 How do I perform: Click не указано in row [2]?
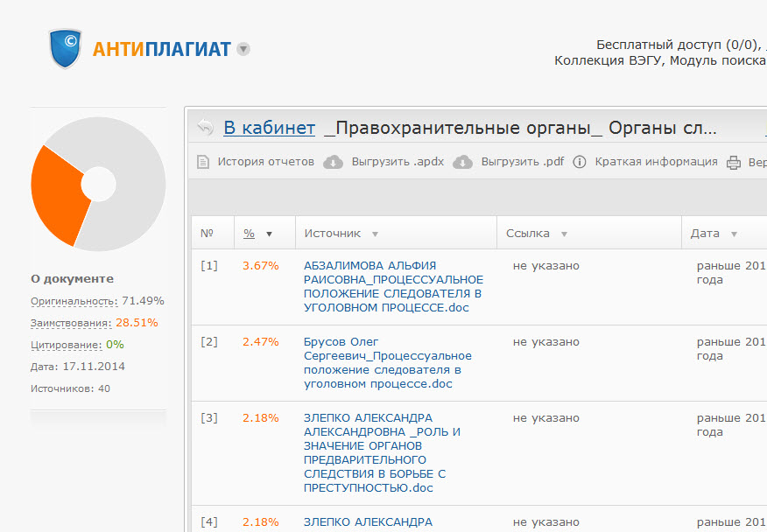point(545,342)
